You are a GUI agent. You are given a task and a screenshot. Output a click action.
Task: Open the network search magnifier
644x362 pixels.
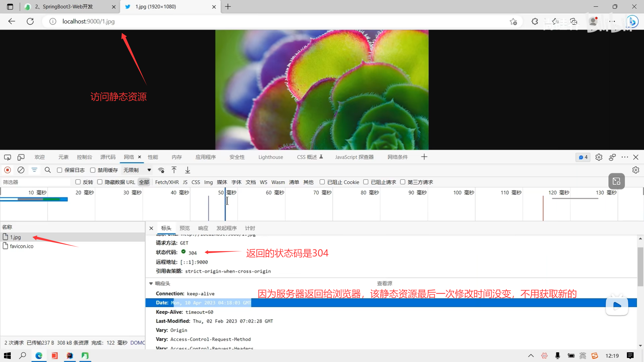(48, 170)
